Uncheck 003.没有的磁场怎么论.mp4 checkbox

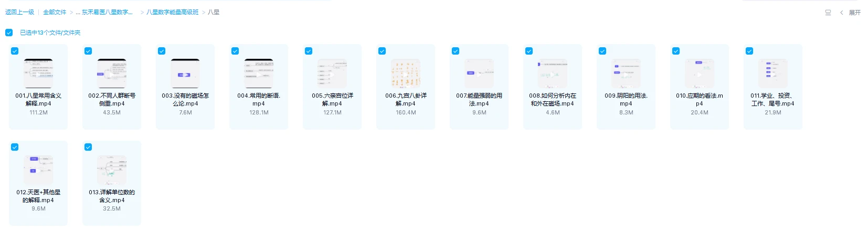click(162, 51)
